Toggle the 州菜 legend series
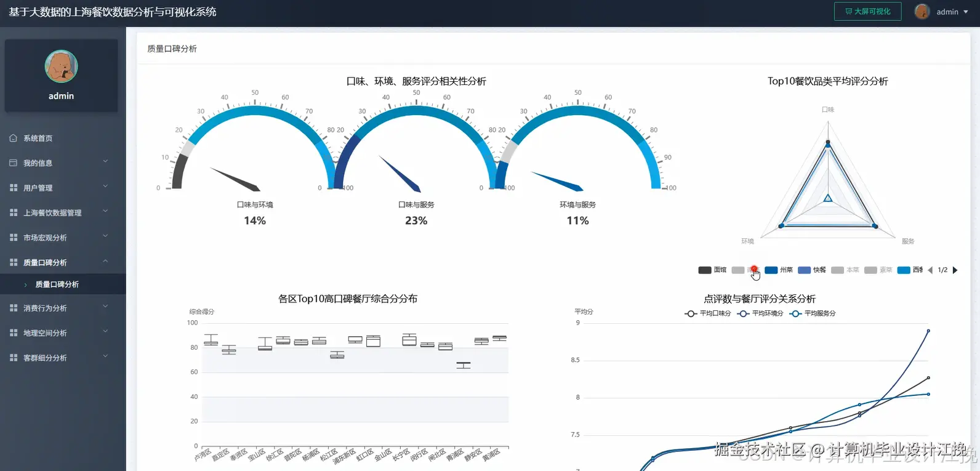980x471 pixels. click(779, 270)
